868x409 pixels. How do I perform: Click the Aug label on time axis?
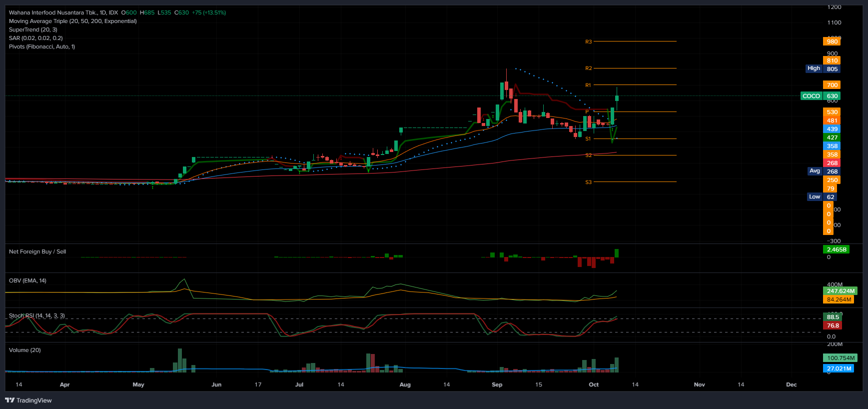coord(405,384)
